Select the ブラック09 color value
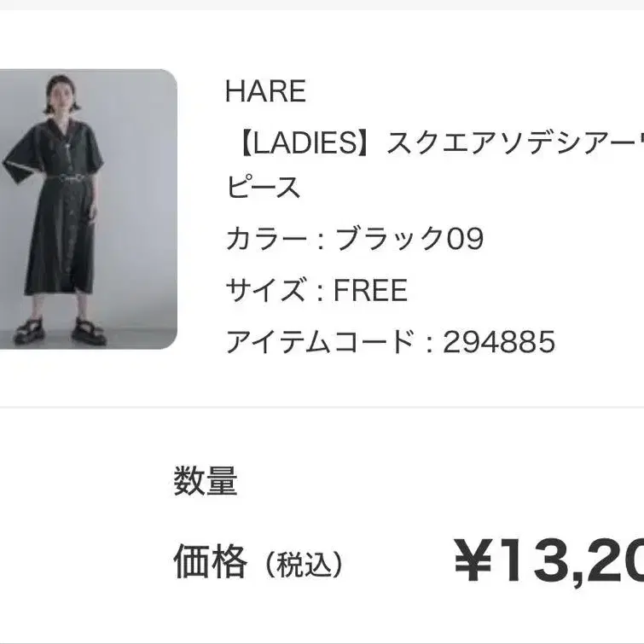The image size is (644, 644). point(409,239)
